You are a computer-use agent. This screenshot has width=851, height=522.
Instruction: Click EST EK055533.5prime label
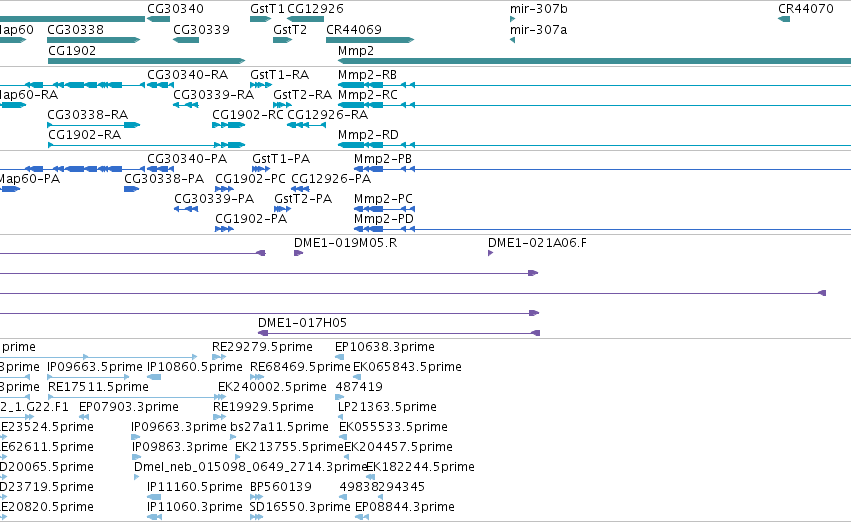click(393, 427)
